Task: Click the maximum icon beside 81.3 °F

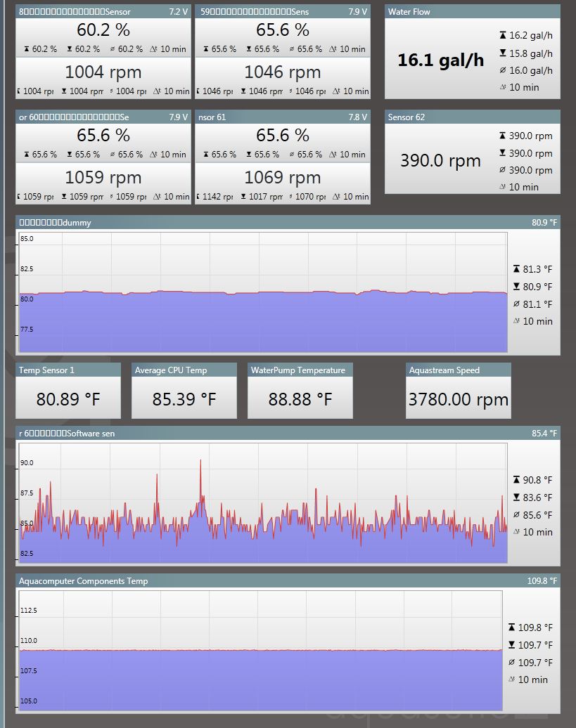Action: (x=516, y=269)
